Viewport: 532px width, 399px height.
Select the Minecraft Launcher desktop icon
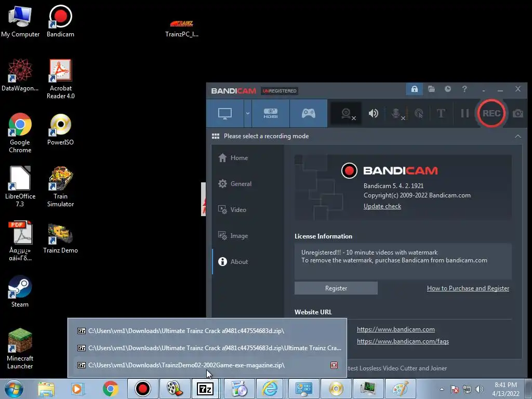[20, 349]
